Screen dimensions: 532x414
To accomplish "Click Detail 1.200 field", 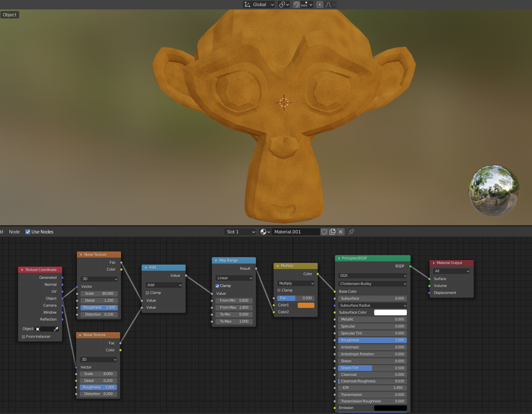I will click(99, 300).
